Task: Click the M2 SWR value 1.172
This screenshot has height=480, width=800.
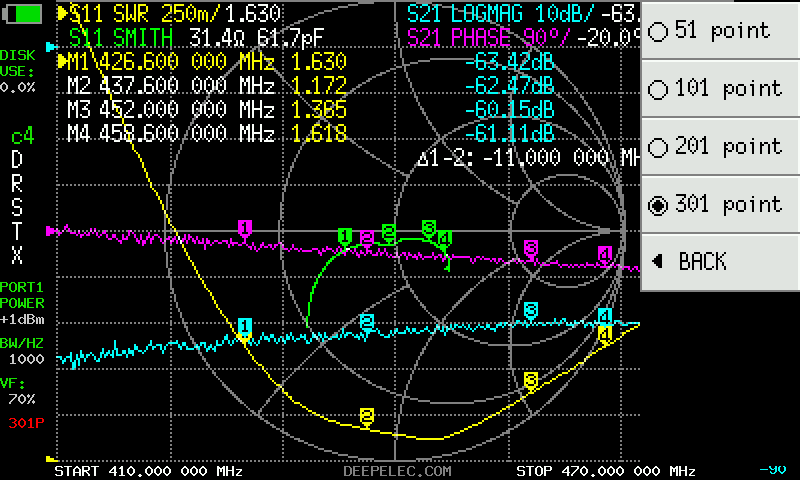Action: click(319, 86)
